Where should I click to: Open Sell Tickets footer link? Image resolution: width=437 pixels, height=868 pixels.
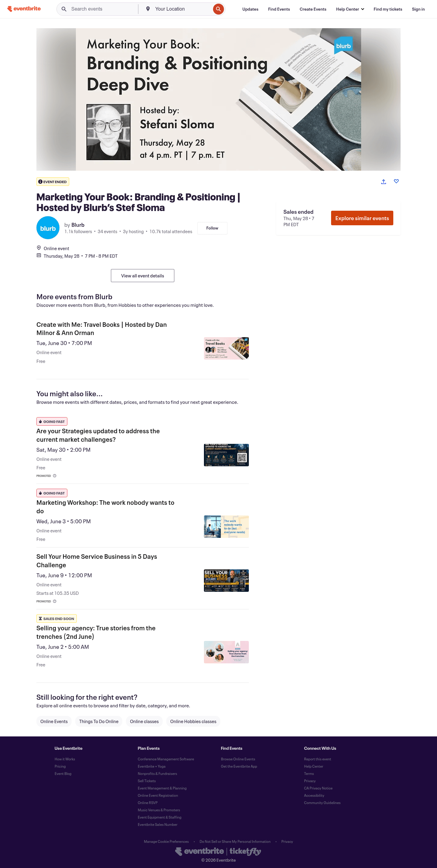tap(147, 781)
